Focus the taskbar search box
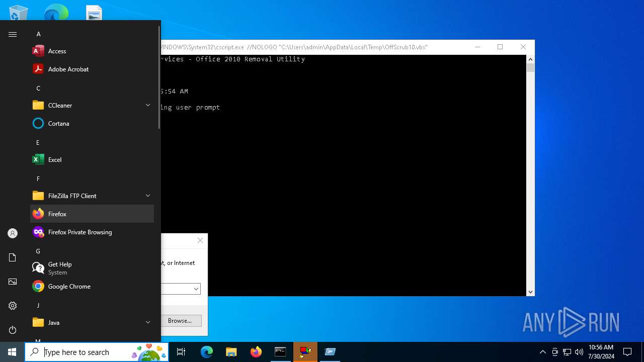This screenshot has height=362, width=644. pyautogui.click(x=97, y=352)
